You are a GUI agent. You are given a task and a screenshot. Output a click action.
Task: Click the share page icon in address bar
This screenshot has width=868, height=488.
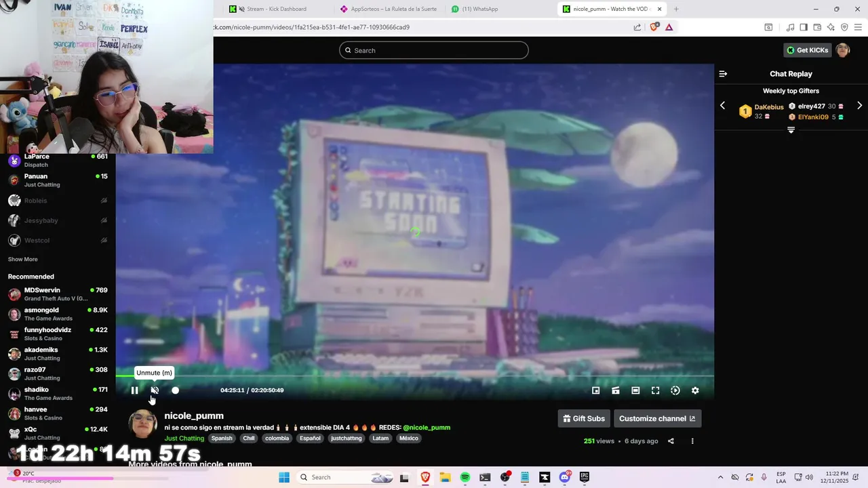637,27
